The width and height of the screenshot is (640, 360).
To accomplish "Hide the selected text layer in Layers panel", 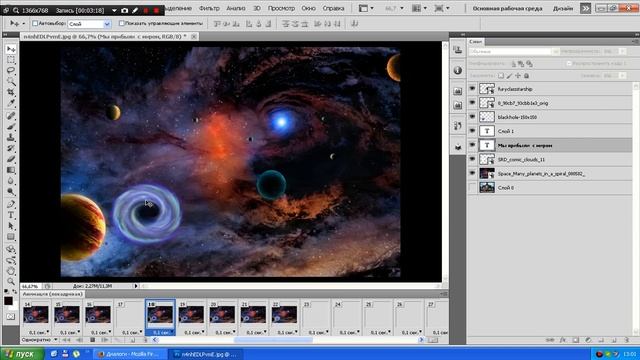I will coord(472,145).
